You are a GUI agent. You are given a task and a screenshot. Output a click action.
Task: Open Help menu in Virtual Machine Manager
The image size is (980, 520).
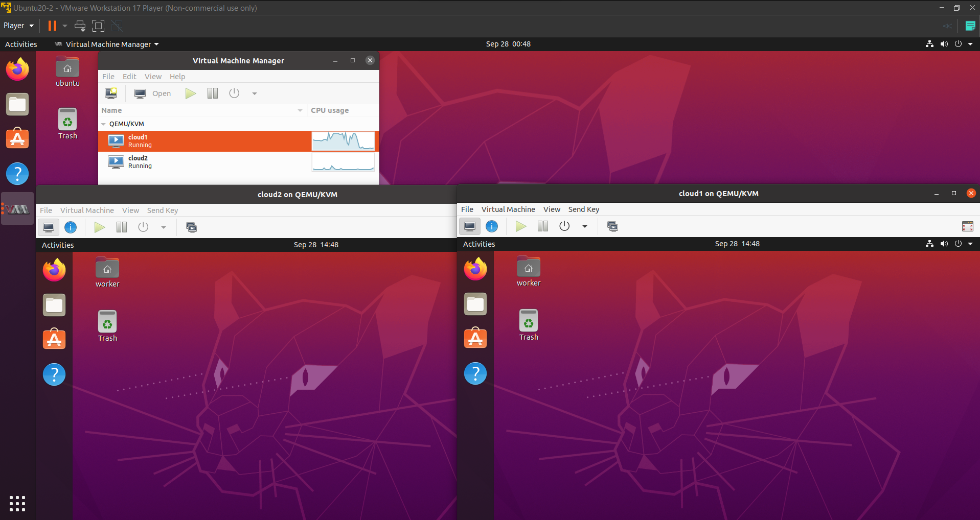tap(177, 77)
